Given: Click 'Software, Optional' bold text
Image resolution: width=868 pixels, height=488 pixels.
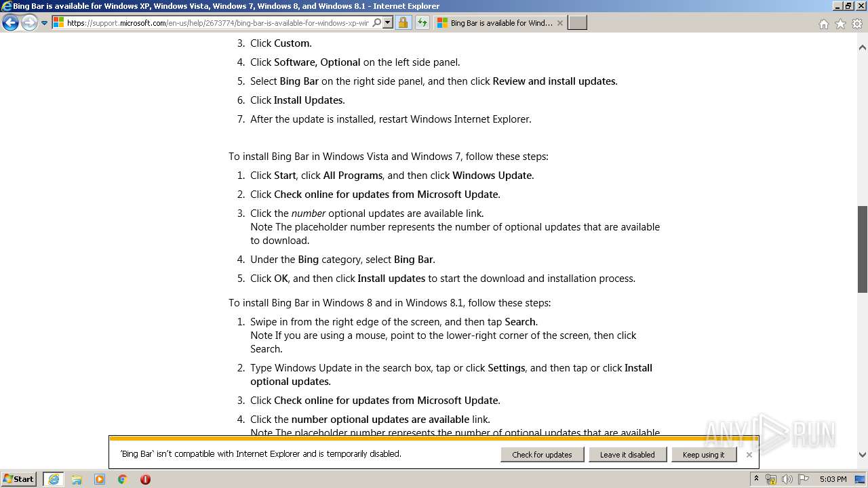Looking at the screenshot, I should [317, 62].
